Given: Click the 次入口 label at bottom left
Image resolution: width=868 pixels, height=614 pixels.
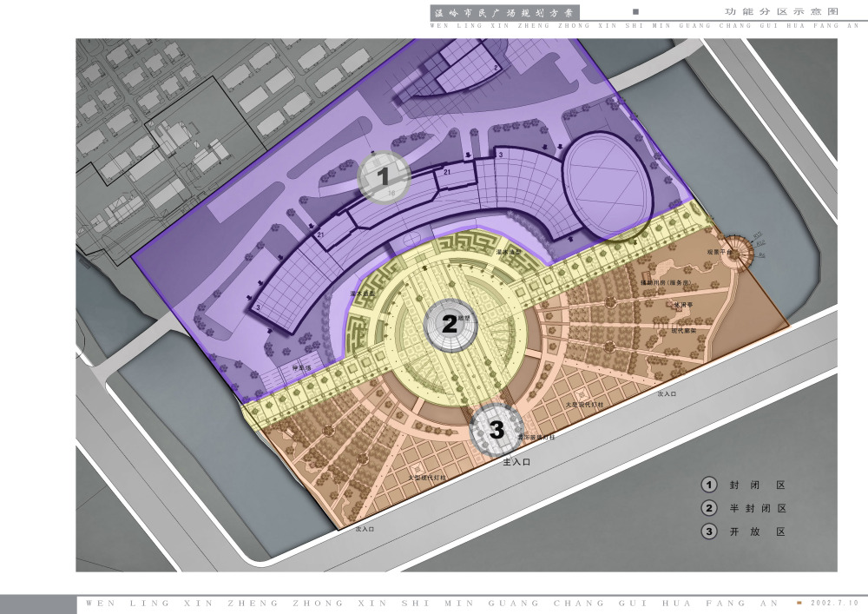Looking at the screenshot, I should [365, 527].
